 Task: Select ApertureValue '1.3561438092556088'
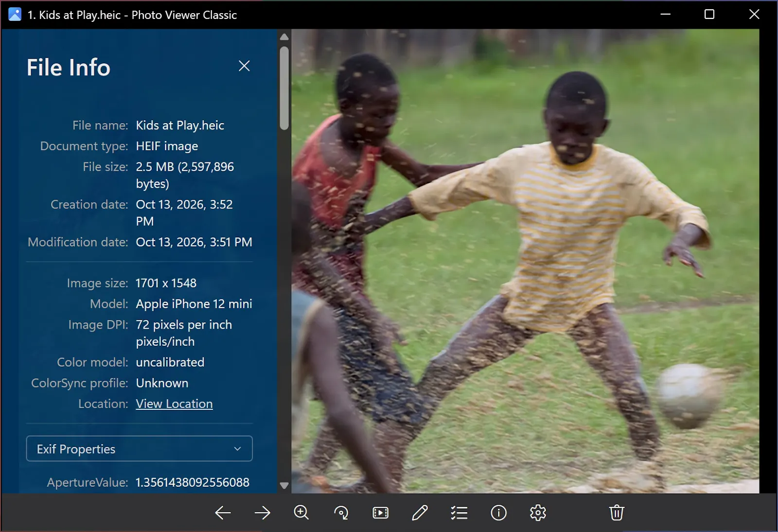pyautogui.click(x=193, y=482)
